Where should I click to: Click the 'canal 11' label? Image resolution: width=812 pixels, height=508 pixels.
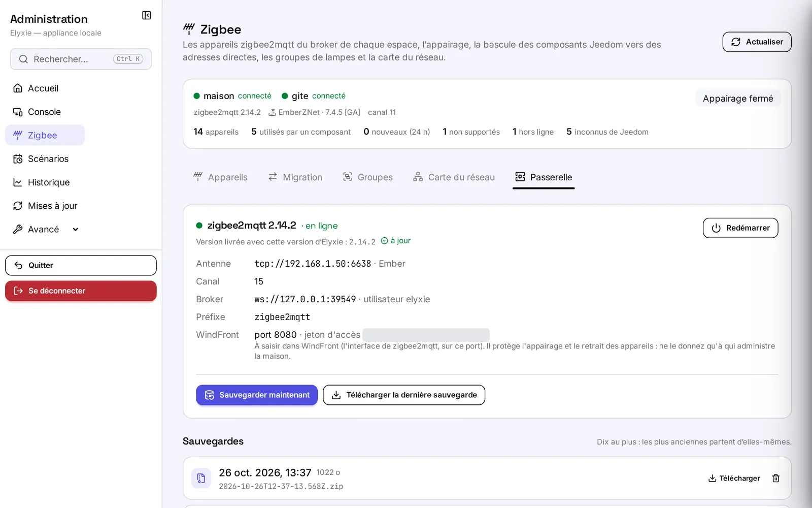pos(382,112)
